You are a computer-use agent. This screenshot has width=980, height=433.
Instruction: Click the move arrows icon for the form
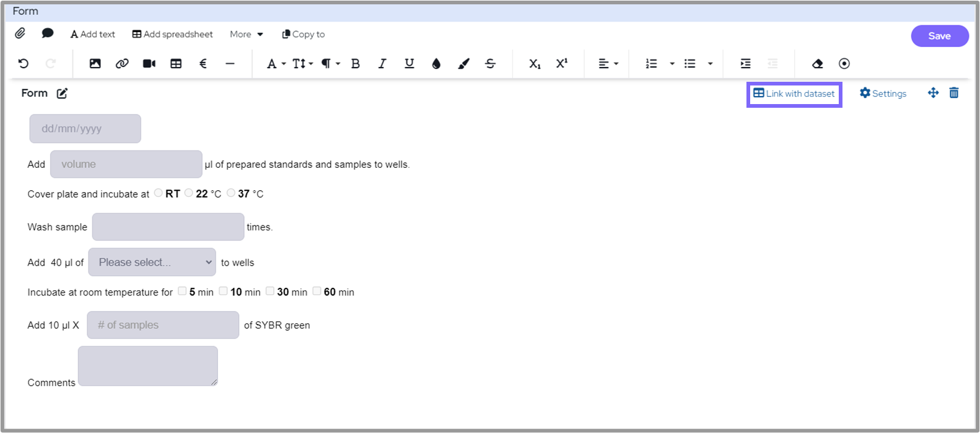(x=933, y=93)
